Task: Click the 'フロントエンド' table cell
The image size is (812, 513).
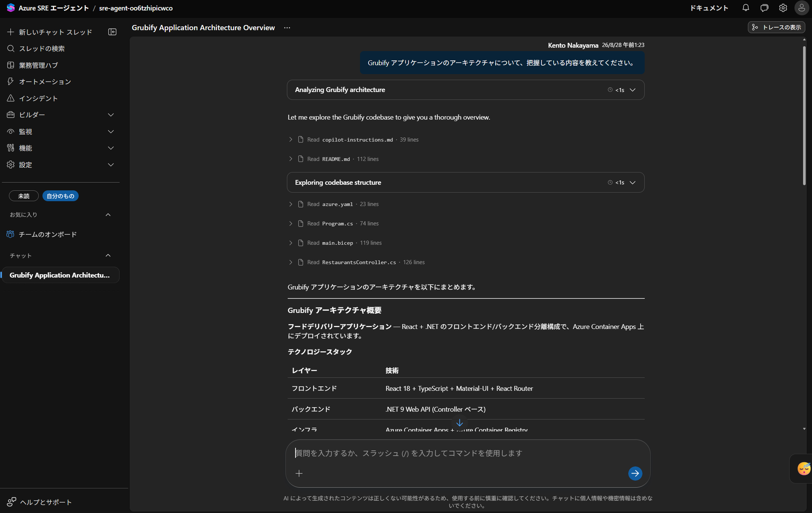Action: (x=314, y=388)
